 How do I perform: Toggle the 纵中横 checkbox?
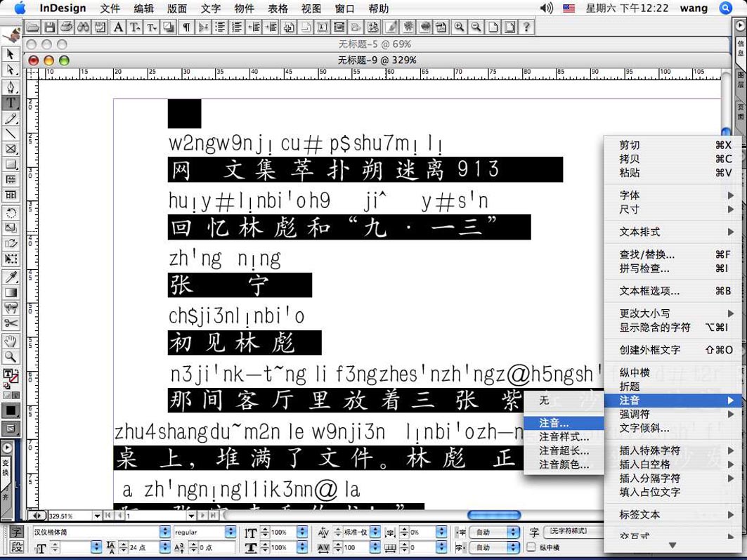tap(531, 547)
